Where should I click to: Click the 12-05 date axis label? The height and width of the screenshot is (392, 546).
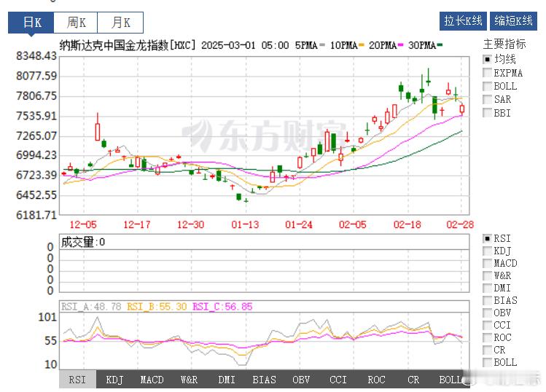click(x=83, y=224)
